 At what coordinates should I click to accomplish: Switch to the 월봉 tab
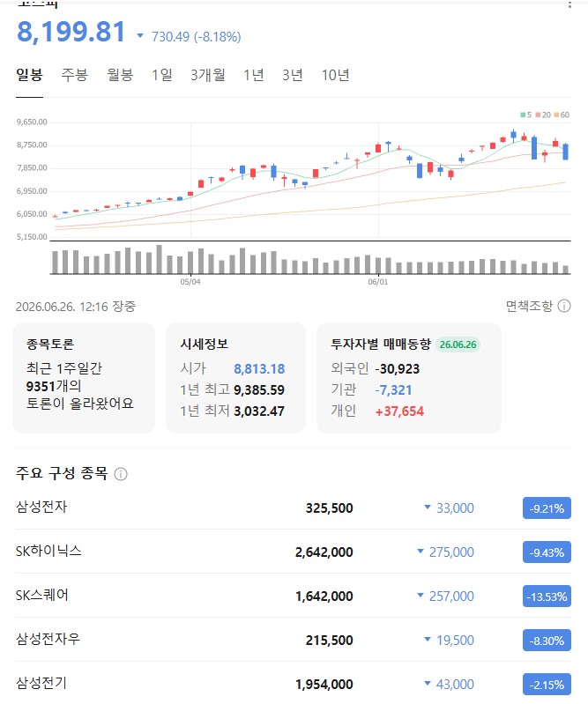pos(120,75)
